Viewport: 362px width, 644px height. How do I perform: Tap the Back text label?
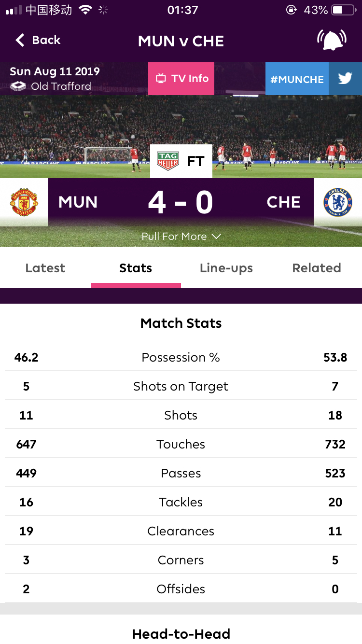point(46,40)
